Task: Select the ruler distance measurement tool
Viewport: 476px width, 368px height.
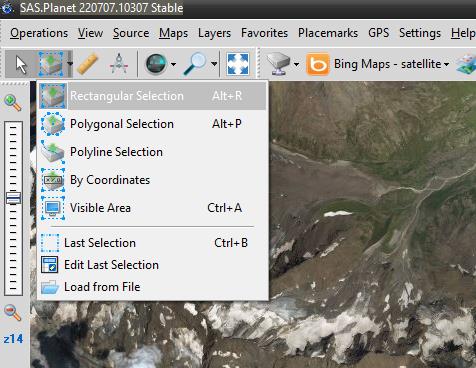Action: tap(87, 64)
